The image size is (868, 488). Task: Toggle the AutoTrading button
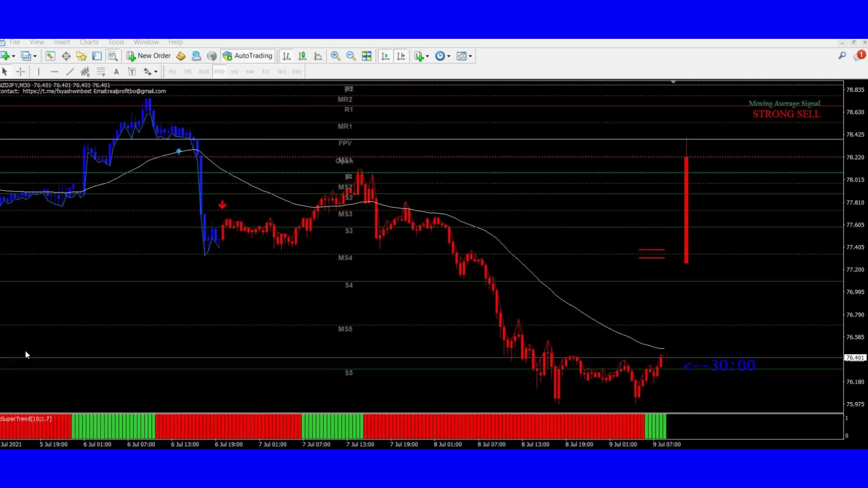[x=248, y=56]
